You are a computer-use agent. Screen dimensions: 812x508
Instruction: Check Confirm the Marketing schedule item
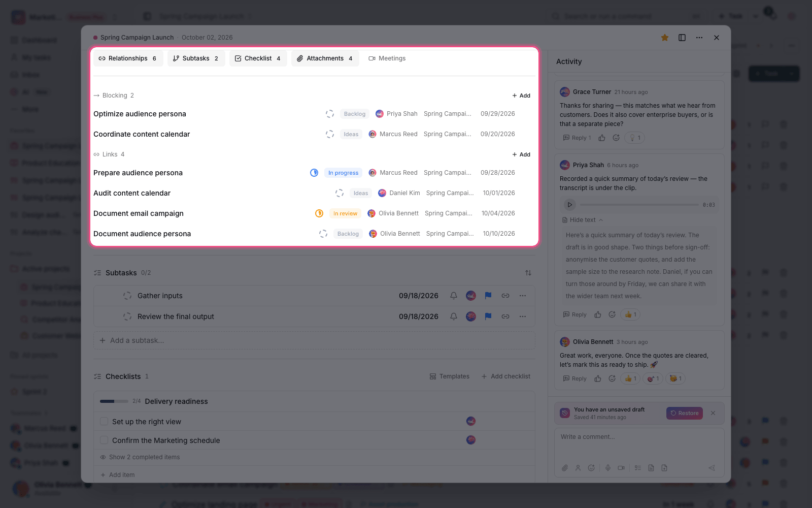click(x=104, y=440)
